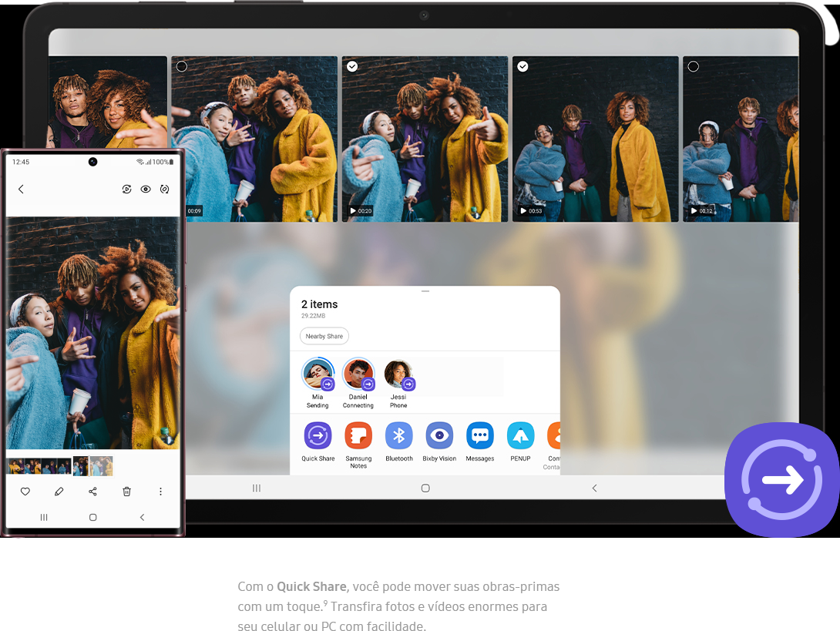The width and height of the screenshot is (840, 631).
Task: Tap tablet back navigation button
Action: click(x=594, y=488)
